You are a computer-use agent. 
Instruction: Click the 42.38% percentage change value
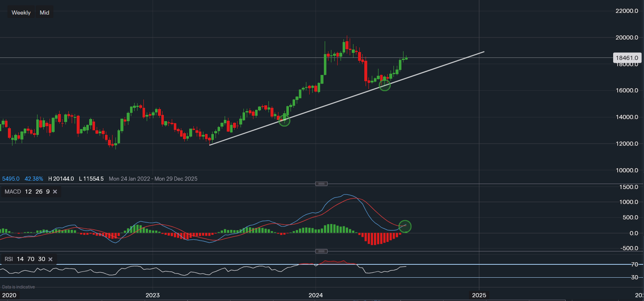pos(34,179)
